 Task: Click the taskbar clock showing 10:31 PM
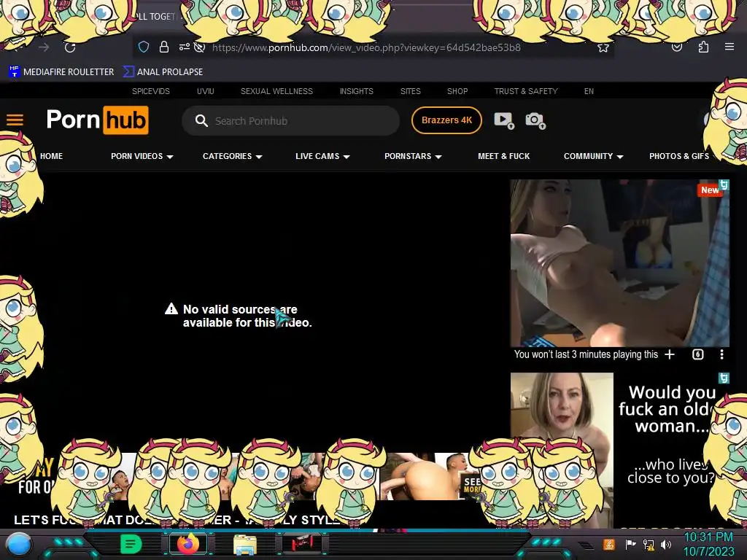pyautogui.click(x=708, y=544)
